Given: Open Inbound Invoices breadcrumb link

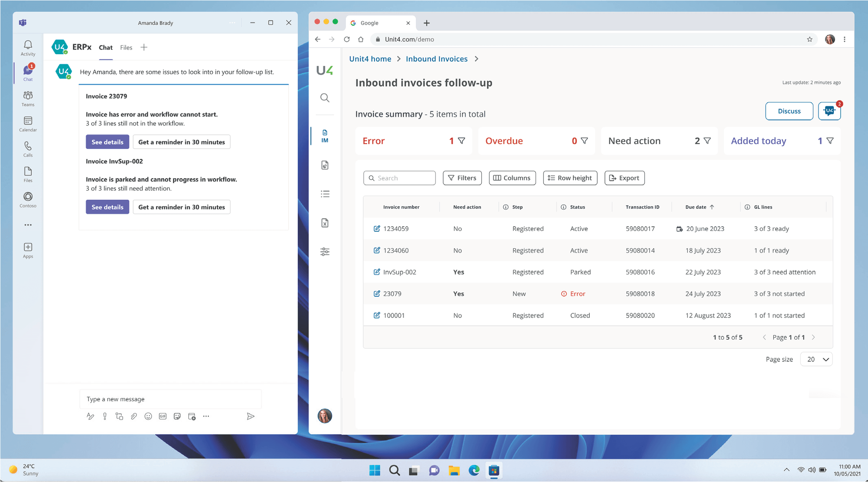Looking at the screenshot, I should pos(437,59).
